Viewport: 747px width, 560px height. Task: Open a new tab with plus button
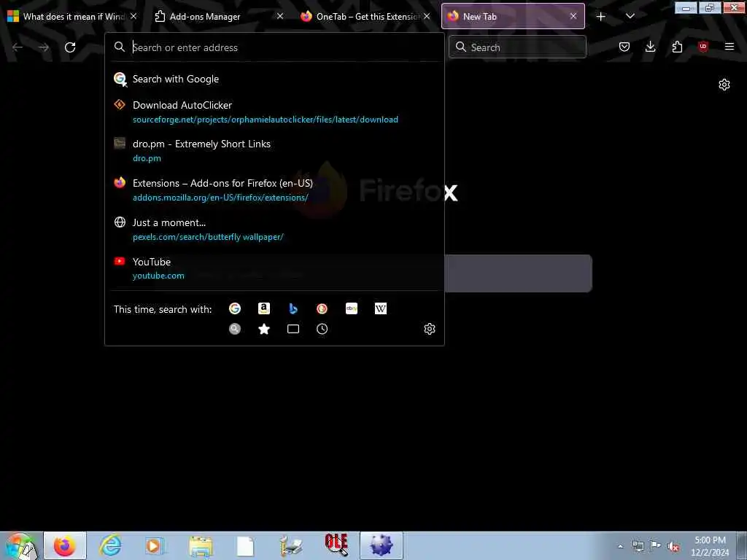pos(601,17)
